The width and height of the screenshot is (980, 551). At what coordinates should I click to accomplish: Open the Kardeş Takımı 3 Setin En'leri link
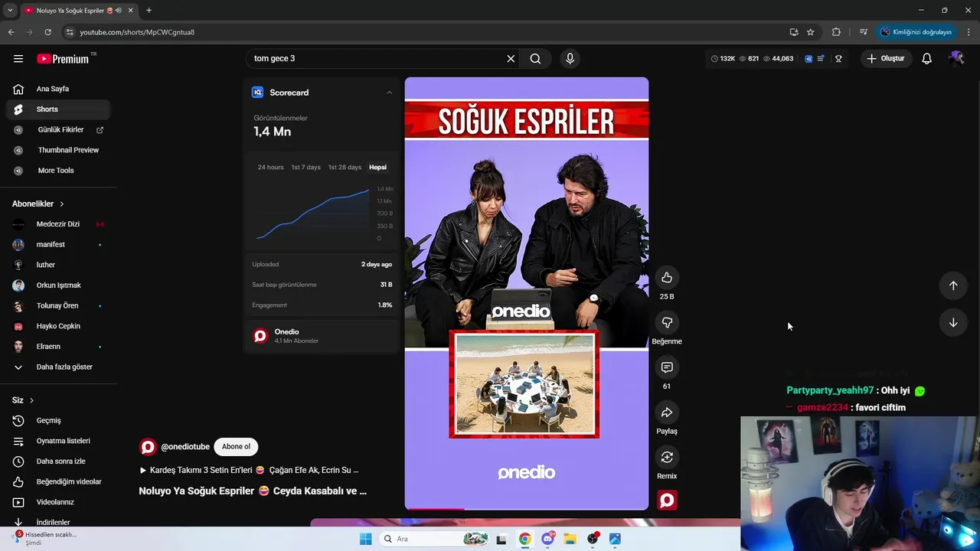[249, 470]
